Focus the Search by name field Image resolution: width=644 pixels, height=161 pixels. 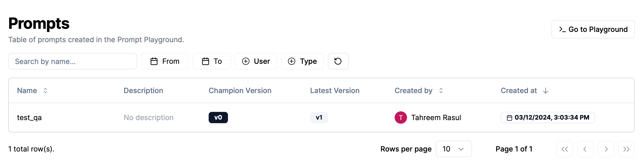tap(72, 61)
